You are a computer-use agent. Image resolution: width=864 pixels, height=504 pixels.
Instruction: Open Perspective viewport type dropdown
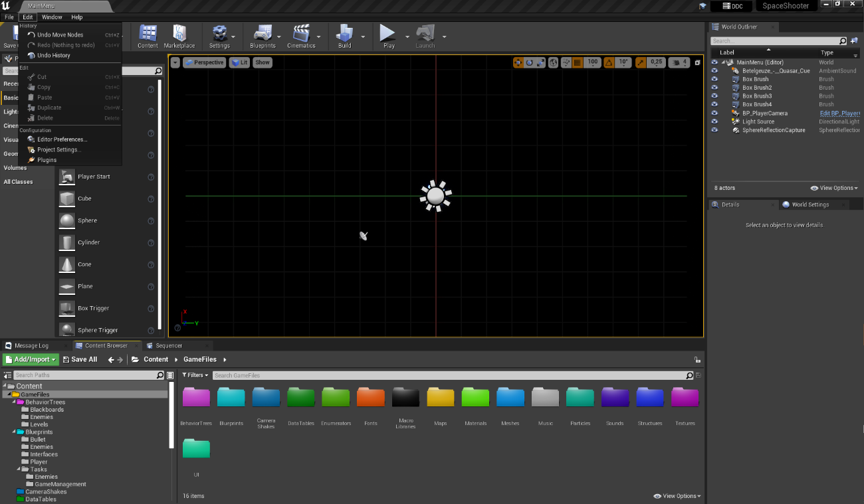205,62
